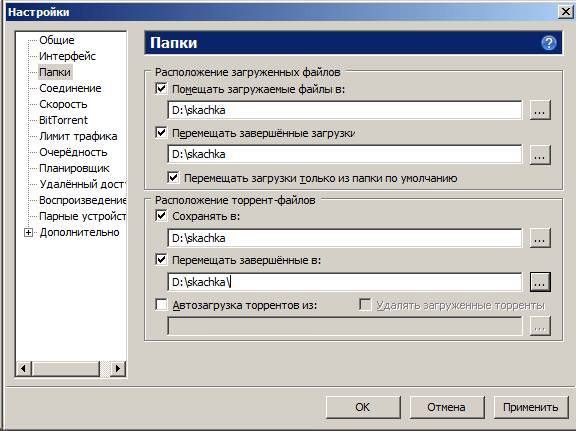
Task: Browse folder for downloaded files location
Action: [x=540, y=110]
